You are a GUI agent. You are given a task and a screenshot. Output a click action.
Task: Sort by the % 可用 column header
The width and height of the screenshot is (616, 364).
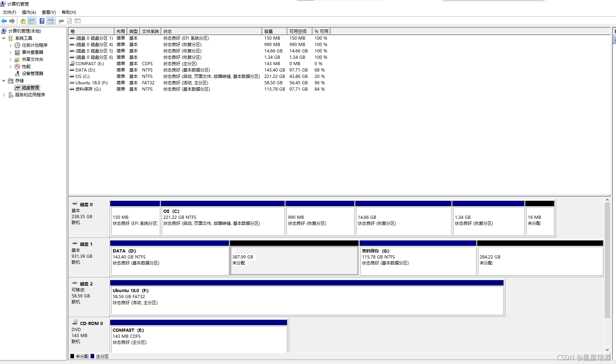click(x=321, y=32)
